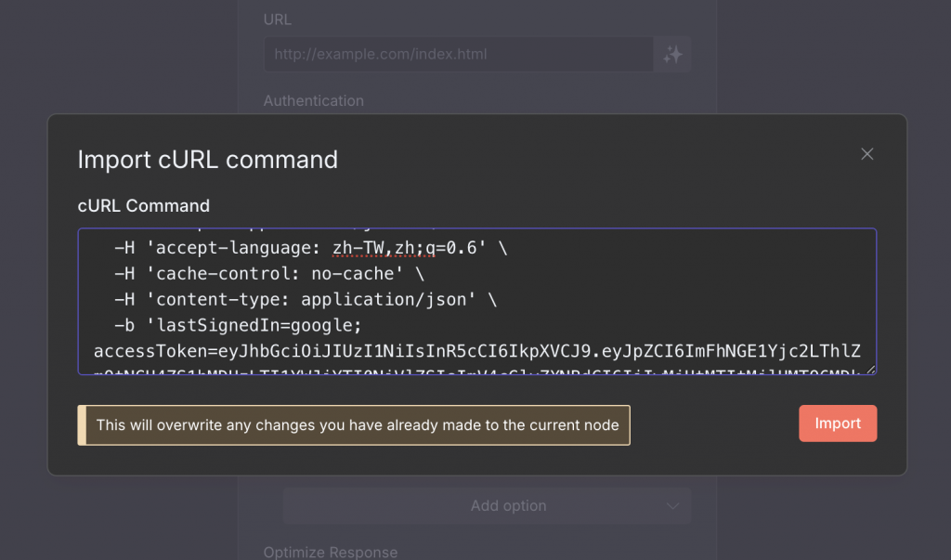Click the sparkle icon beside URL field
Screen dimensions: 951x560
pyautogui.click(x=672, y=55)
